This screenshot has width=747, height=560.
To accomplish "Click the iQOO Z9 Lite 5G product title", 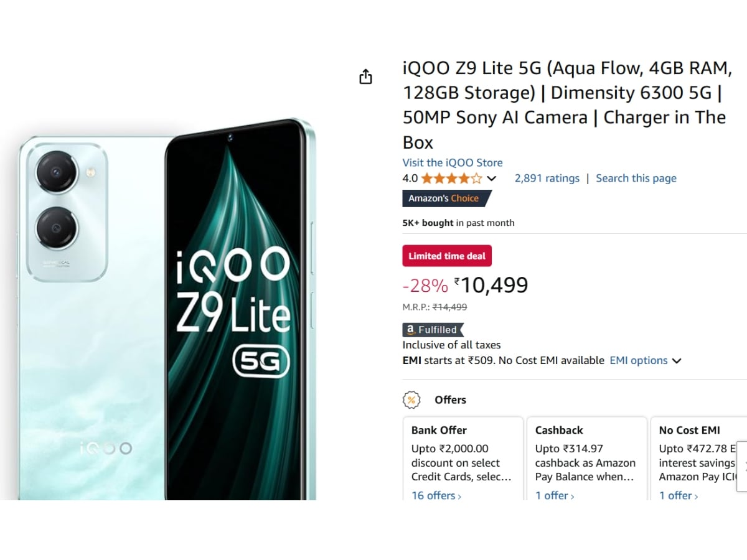I will [x=564, y=105].
